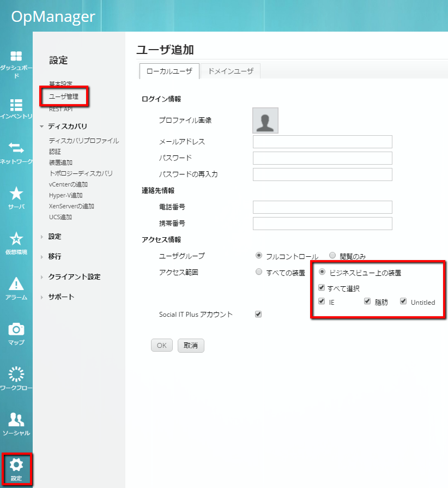Viewport: 448px width, 488px height.
Task: Open the 認証 menu item
Action: click(55, 152)
